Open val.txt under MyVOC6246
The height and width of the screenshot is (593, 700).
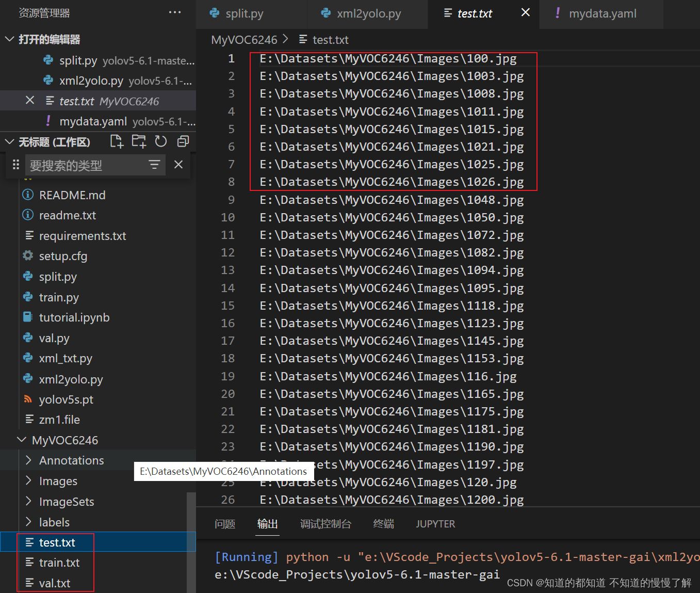pyautogui.click(x=55, y=583)
